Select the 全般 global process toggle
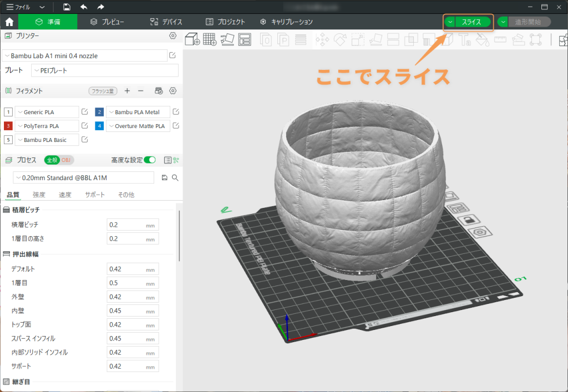The width and height of the screenshot is (568, 392). (52, 160)
